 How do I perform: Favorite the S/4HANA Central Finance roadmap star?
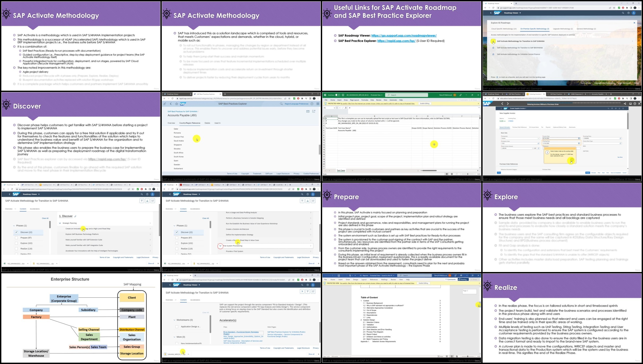493,54
